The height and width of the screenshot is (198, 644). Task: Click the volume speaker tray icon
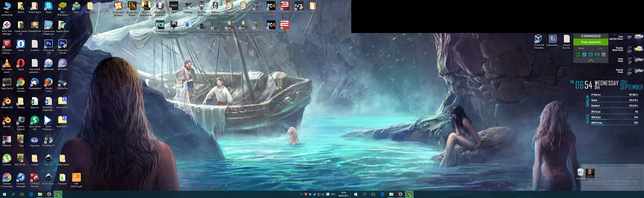tap(323, 195)
